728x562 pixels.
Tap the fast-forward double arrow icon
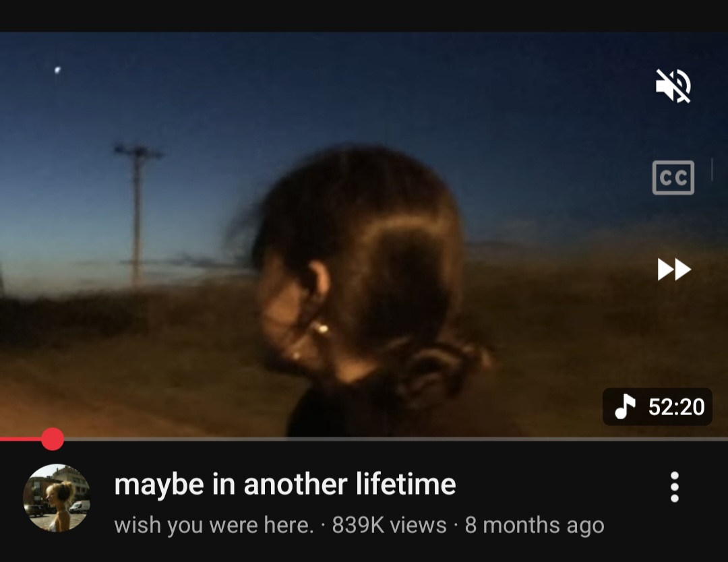click(x=673, y=269)
